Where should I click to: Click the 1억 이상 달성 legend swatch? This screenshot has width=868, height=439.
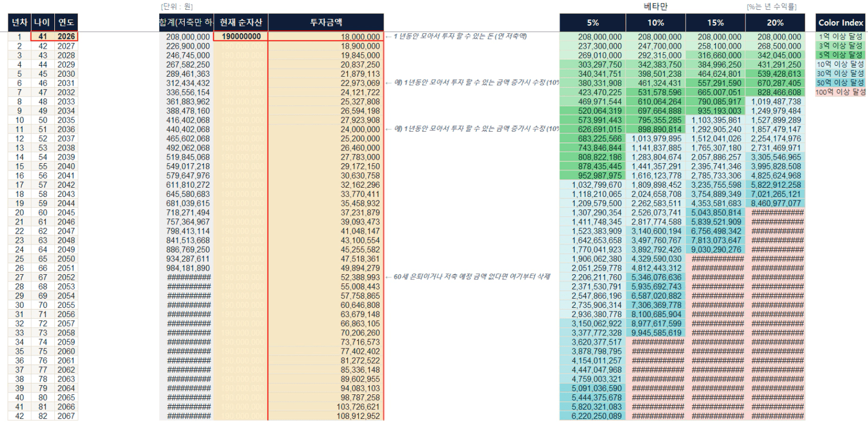(841, 36)
